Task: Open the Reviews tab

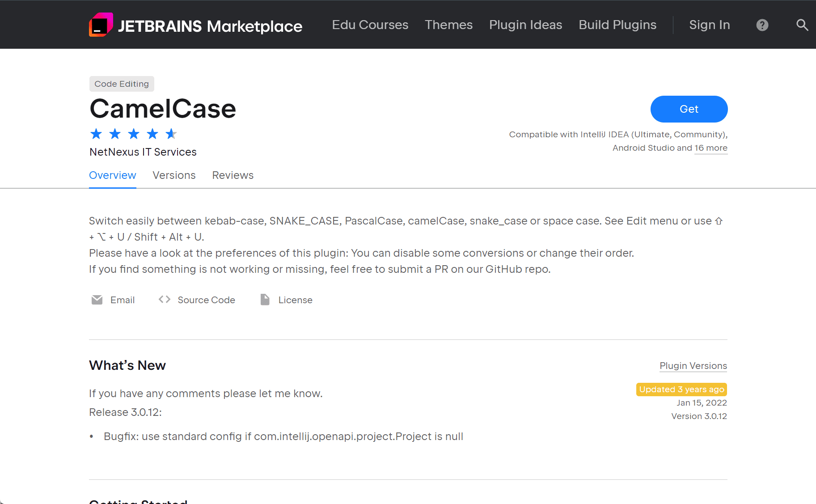Action: tap(233, 175)
